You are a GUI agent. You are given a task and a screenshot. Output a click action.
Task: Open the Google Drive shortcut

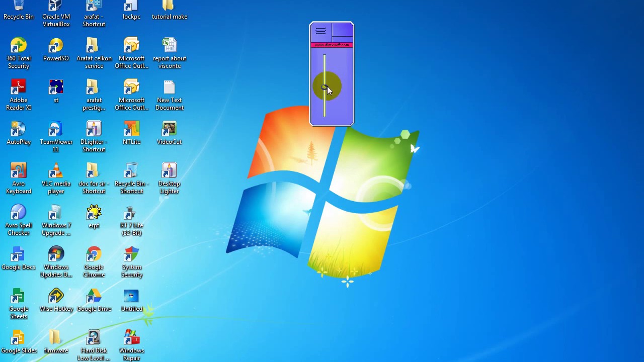tap(94, 300)
